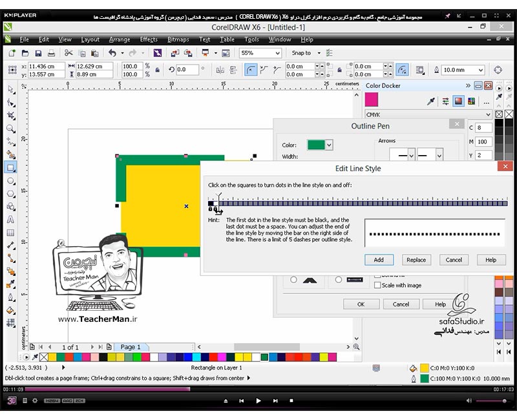Toggle relative corner scaling button
517x420 pixels.
click(x=402, y=70)
